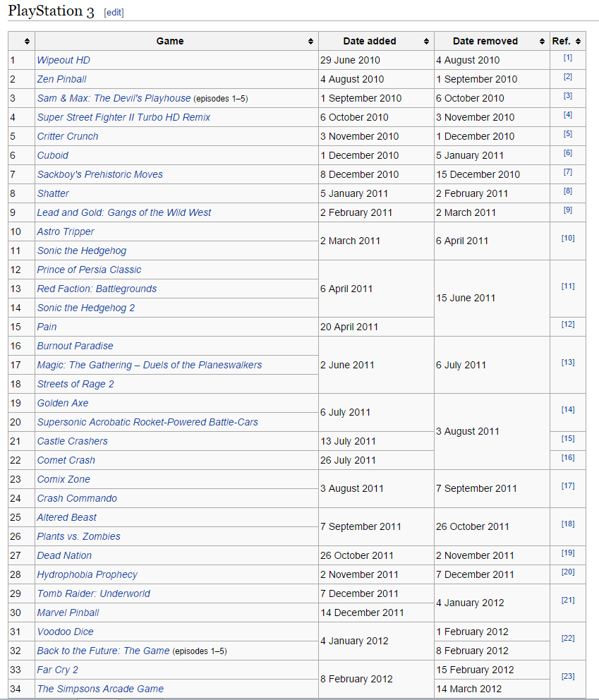Follow reference [7] citation link
Image resolution: width=599 pixels, height=700 pixels.
568,172
